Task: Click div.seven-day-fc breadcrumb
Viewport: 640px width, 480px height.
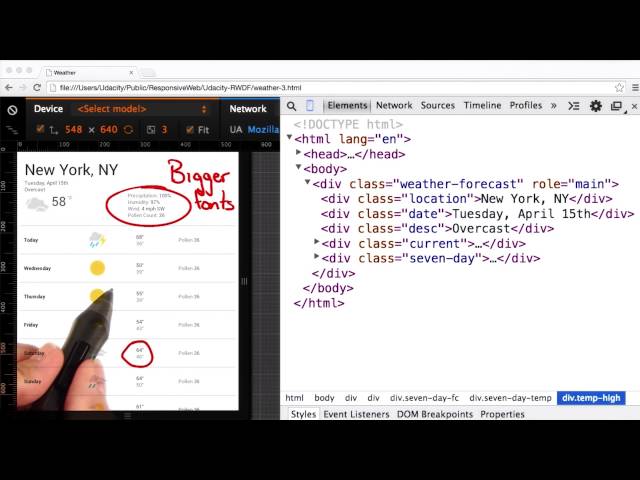Action: [424, 398]
